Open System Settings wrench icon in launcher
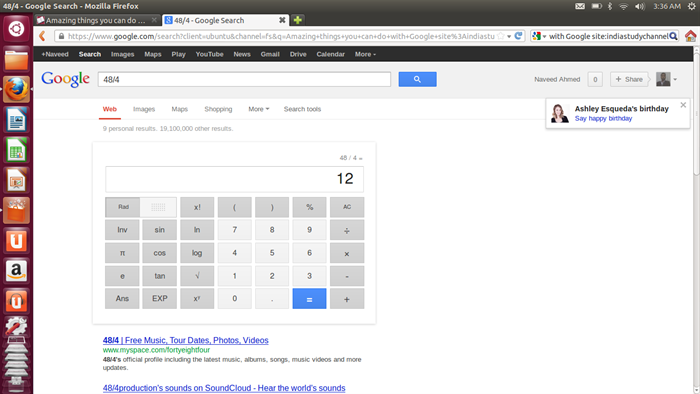700x394 pixels. pos(17,327)
